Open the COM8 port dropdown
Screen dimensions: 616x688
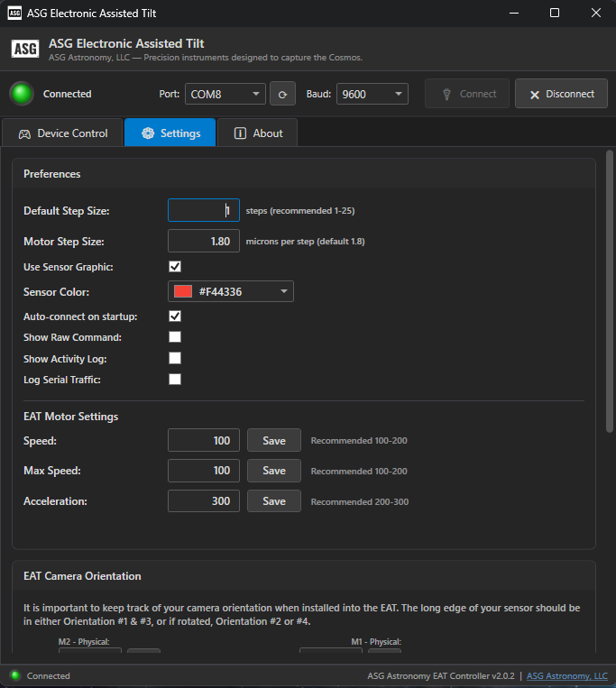tap(225, 94)
